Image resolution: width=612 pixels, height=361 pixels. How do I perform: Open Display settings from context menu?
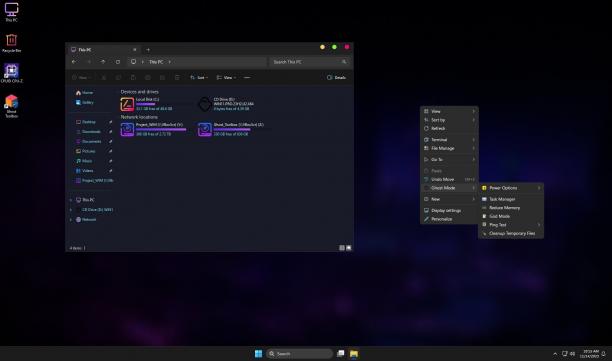point(449,211)
